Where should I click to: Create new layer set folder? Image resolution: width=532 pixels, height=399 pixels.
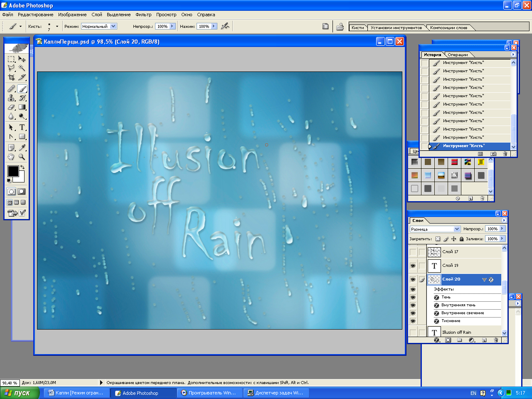(460, 340)
